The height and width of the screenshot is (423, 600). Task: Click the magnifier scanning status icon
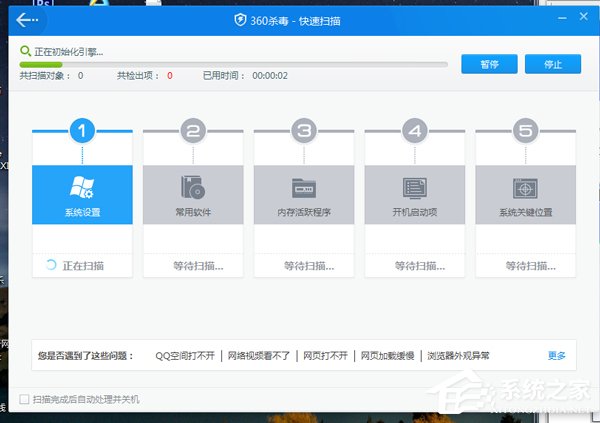point(25,51)
